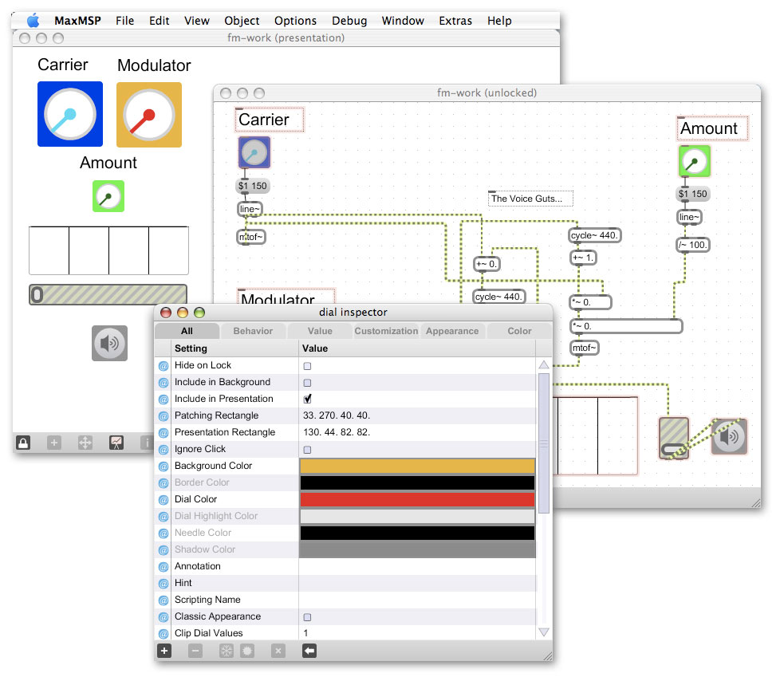This screenshot has height=677, width=784.
Task: Switch to the Appearance tab in inspector
Action: tap(452, 331)
